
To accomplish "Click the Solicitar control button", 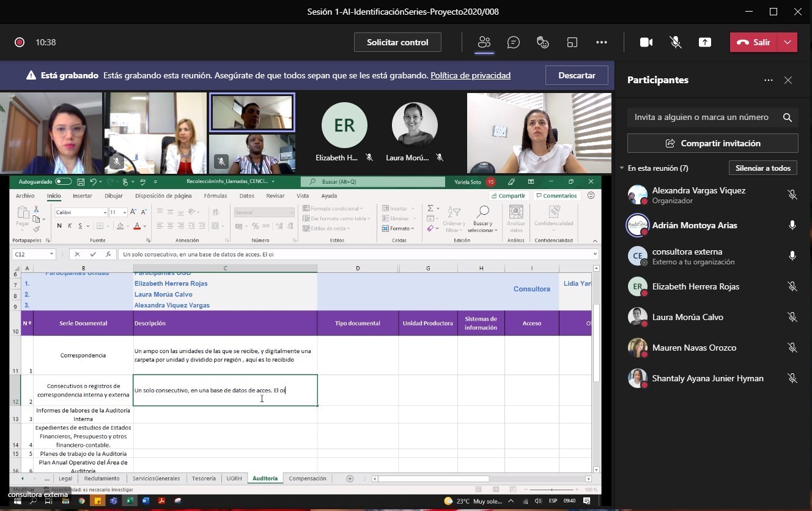I will pyautogui.click(x=397, y=42).
